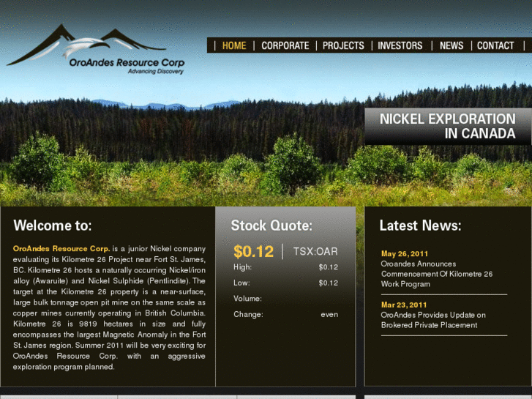
Task: Click the High value $0.12
Action: (328, 267)
